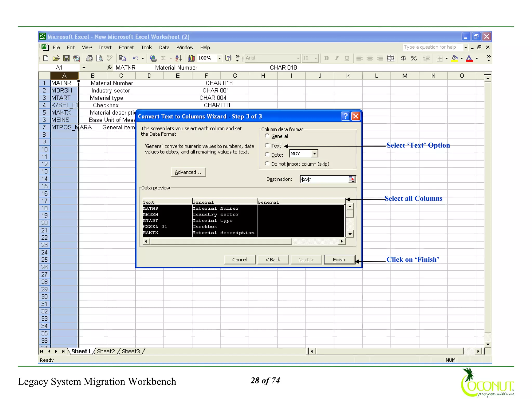Screen dimensions: 532x399
Task: Click the Merge and Center icon
Action: (390, 58)
